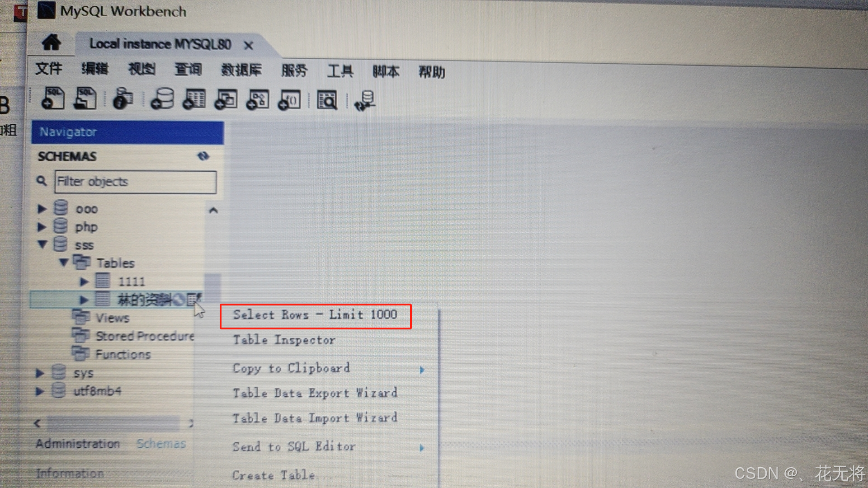This screenshot has width=868, height=488.
Task: Select 'Table Inspector' context menu option
Action: [x=284, y=340]
